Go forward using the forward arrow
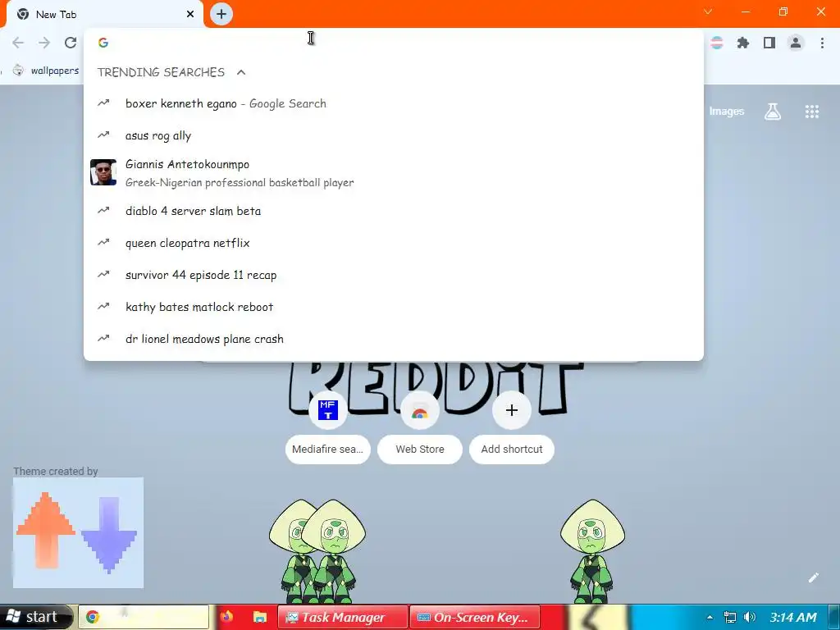Image resolution: width=840 pixels, height=630 pixels. (x=44, y=43)
